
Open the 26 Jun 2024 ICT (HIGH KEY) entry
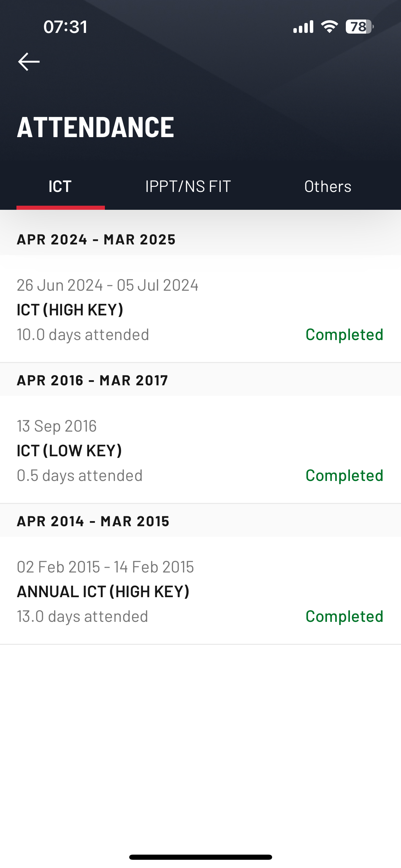click(137, 309)
